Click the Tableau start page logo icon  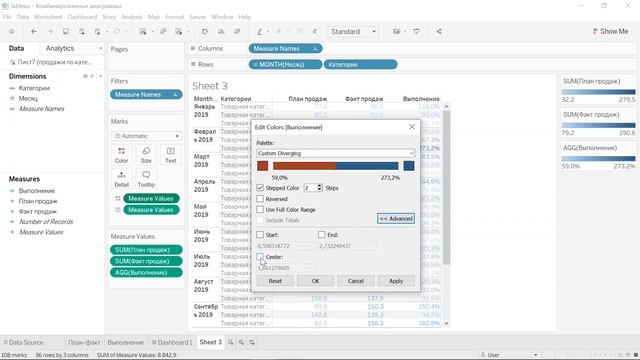tap(11, 31)
